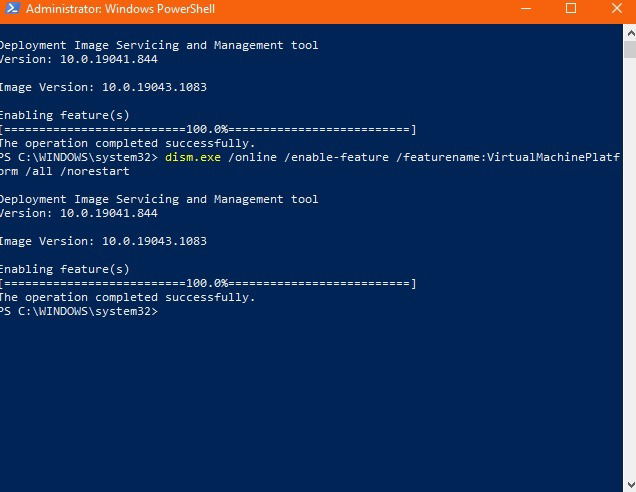Click the scrollbar up arrow
Screen dimensions: 636x492
[630, 34]
